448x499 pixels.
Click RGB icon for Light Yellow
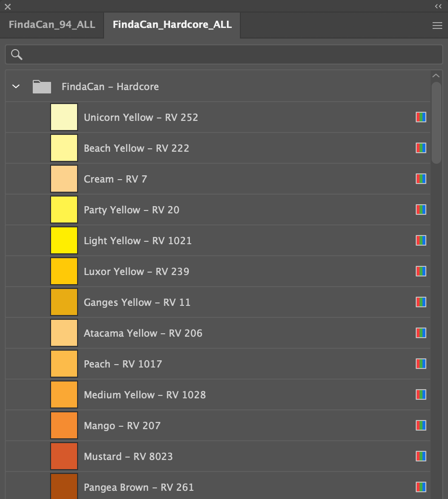point(421,241)
